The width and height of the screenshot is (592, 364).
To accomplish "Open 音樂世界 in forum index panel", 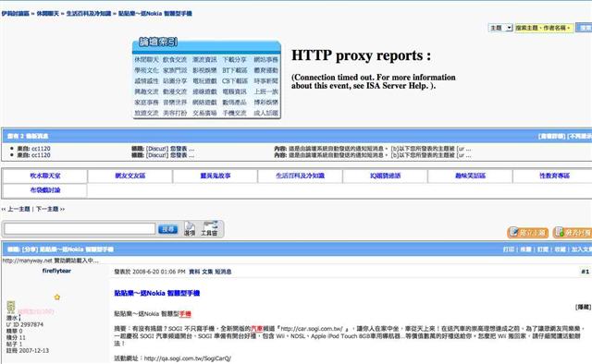I will (x=175, y=103).
